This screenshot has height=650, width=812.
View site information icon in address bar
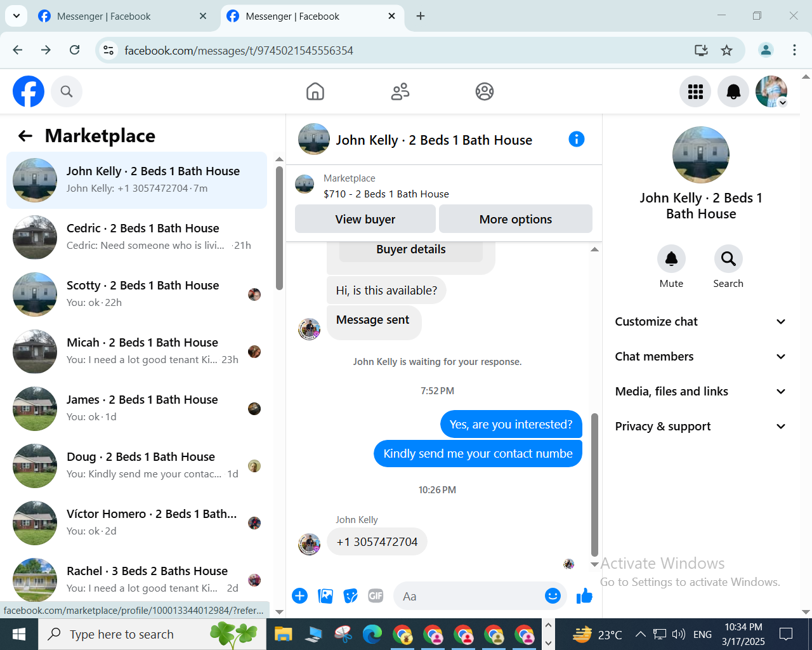pos(109,50)
